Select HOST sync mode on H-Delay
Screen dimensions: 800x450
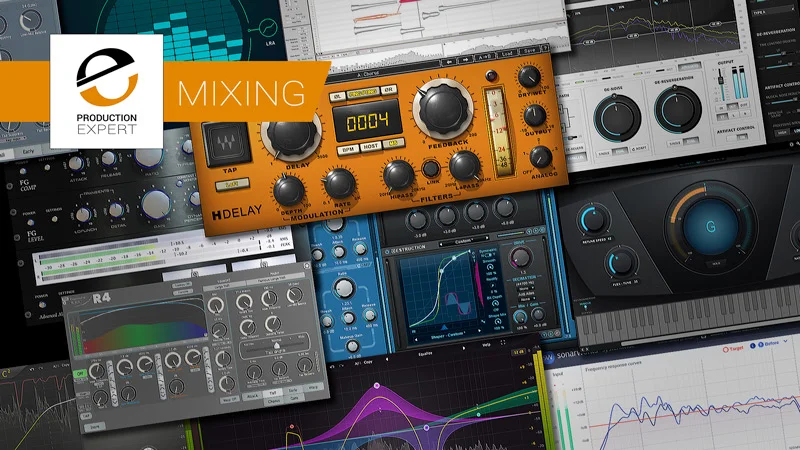(x=370, y=146)
